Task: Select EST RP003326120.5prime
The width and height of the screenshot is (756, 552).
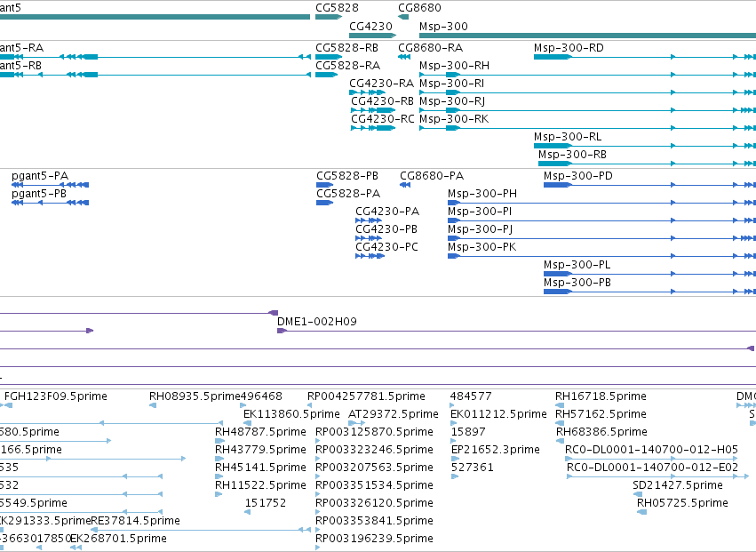Action: [x=375, y=504]
